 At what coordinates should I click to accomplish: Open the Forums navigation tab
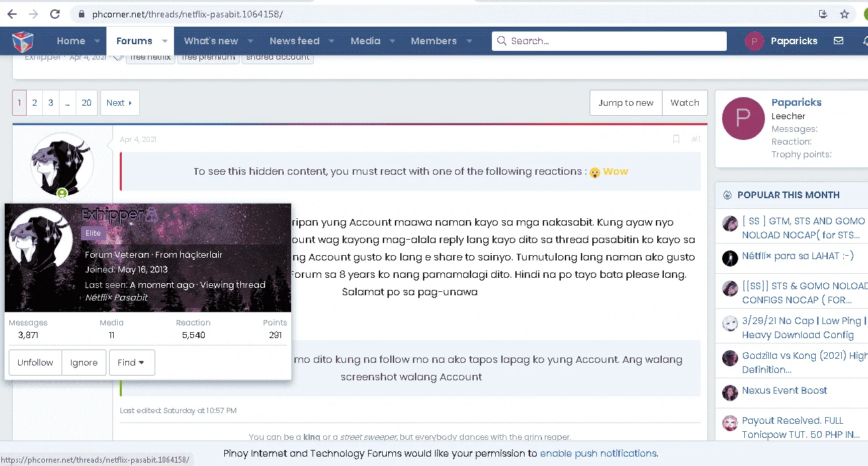135,41
